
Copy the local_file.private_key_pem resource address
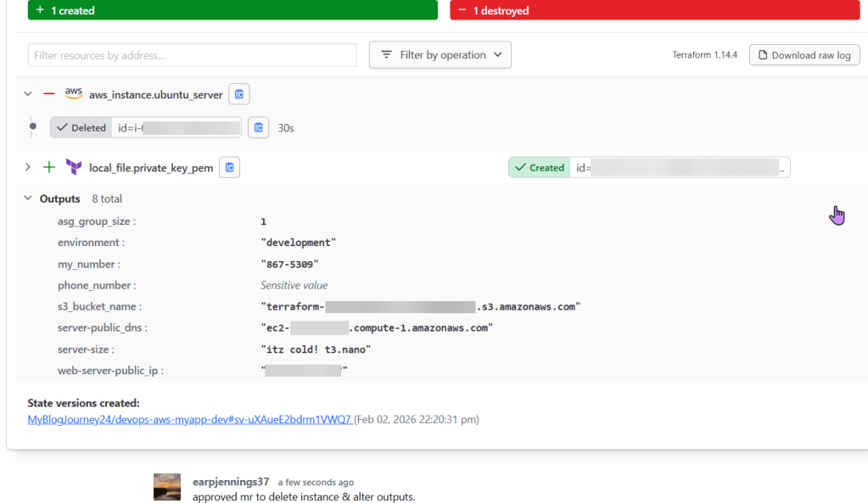tap(229, 168)
